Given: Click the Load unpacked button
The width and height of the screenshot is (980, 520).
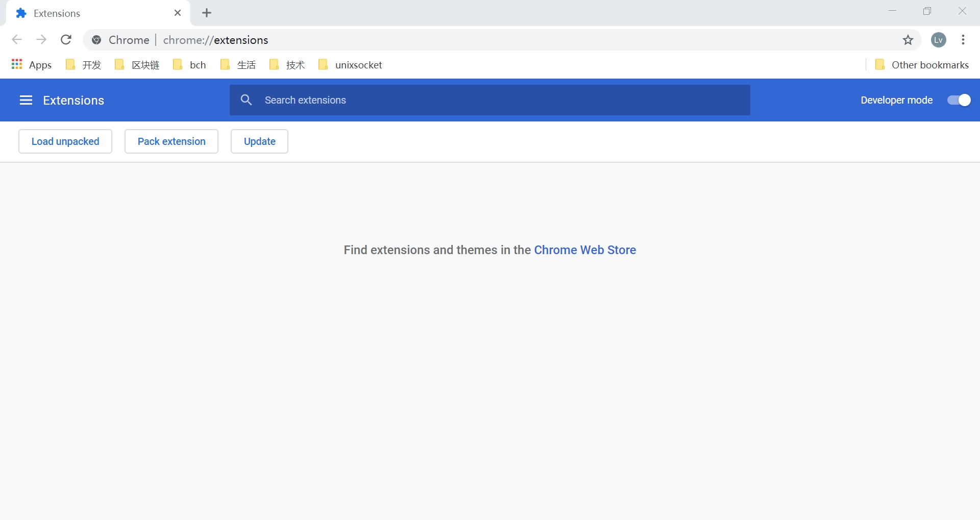Looking at the screenshot, I should point(65,141).
